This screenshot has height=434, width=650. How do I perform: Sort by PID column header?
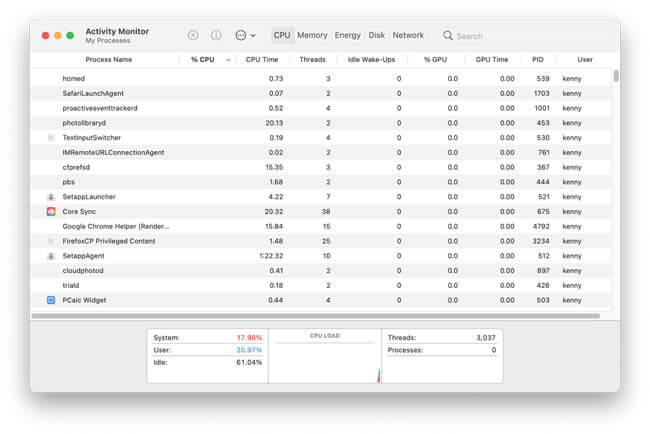pyautogui.click(x=538, y=60)
